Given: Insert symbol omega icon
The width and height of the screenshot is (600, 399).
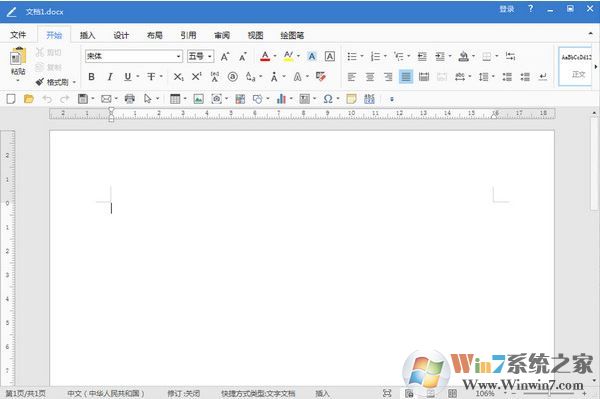Looking at the screenshot, I should [328, 99].
